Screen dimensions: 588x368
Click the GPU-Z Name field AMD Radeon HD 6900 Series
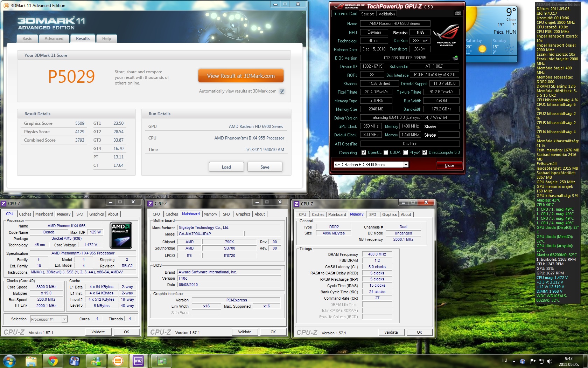(x=395, y=23)
